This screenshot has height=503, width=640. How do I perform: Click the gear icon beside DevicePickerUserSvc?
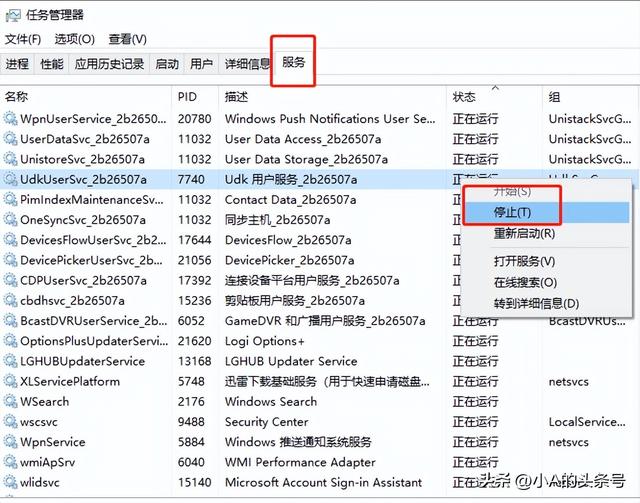[11, 260]
